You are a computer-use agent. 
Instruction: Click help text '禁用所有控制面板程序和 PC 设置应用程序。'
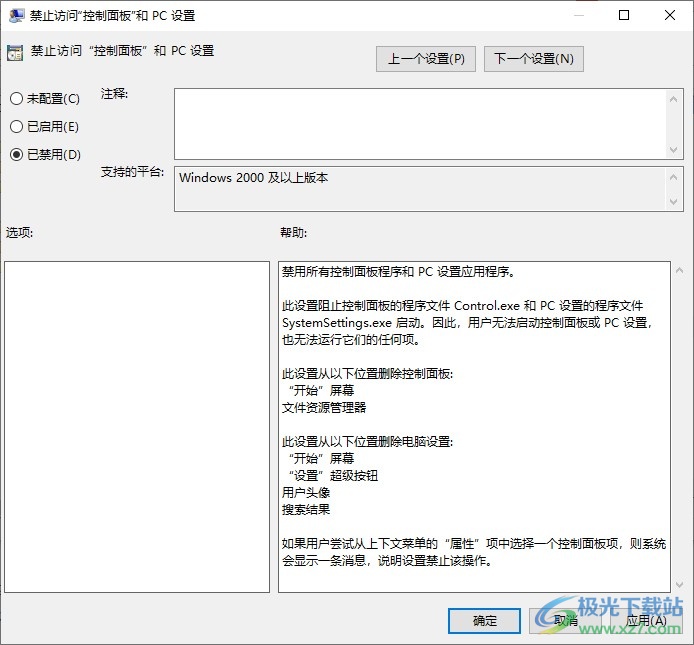point(398,271)
